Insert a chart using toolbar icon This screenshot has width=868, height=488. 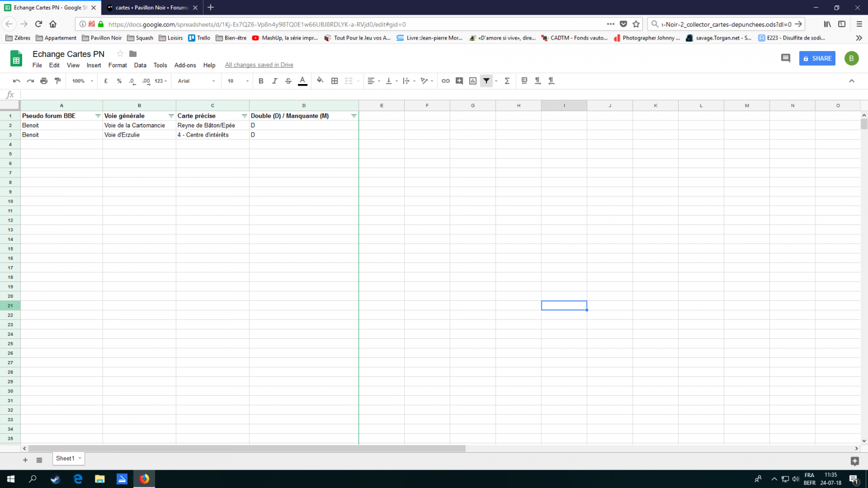473,81
